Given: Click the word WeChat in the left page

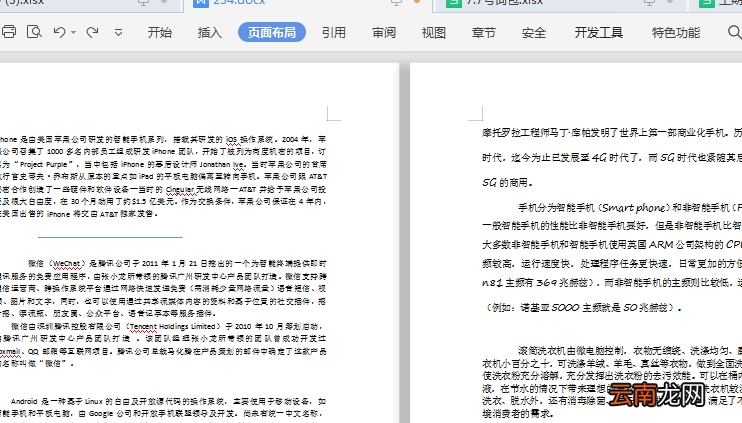Looking at the screenshot, I should (67, 264).
